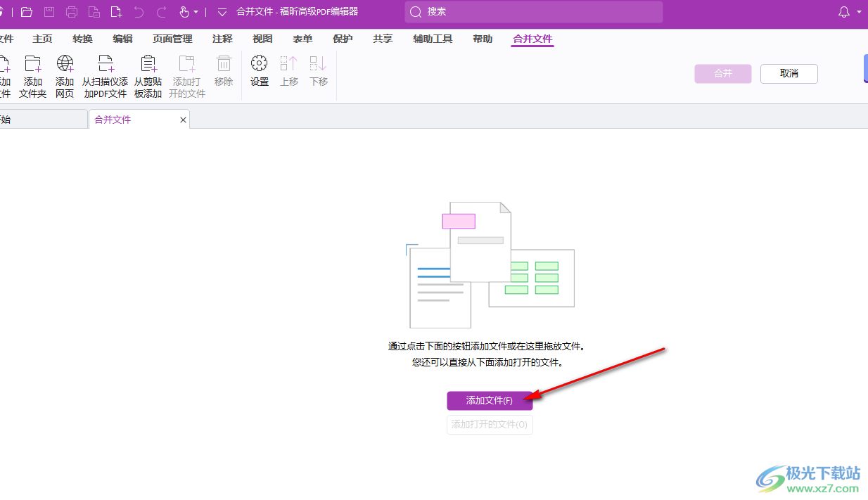Click the Save floppy disk icon
Screen dimensions: 868x500
pyautogui.click(x=49, y=12)
